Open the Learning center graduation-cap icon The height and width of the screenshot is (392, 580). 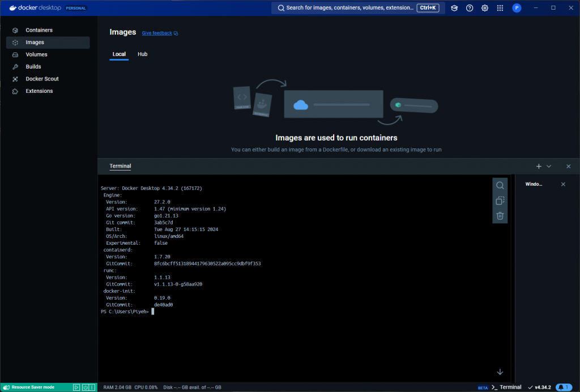(454, 8)
